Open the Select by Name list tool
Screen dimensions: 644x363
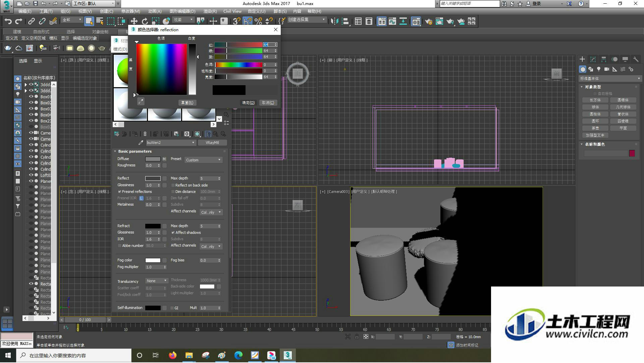[100, 21]
